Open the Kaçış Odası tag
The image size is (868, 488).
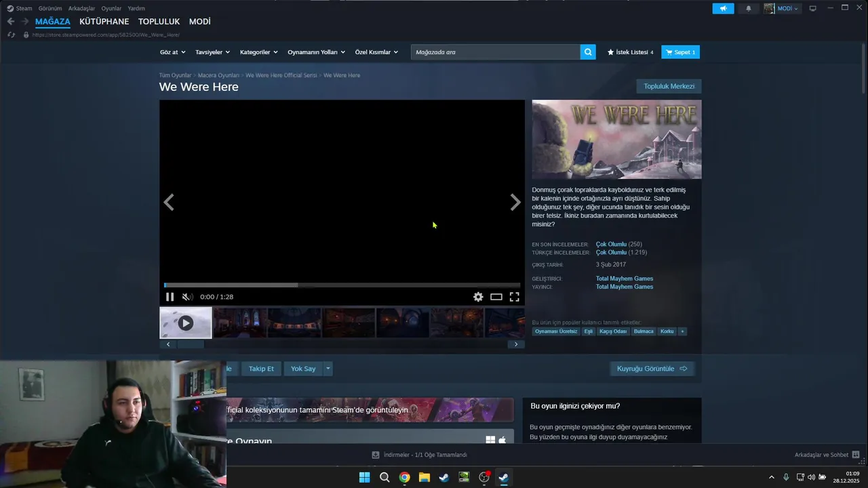coord(613,331)
